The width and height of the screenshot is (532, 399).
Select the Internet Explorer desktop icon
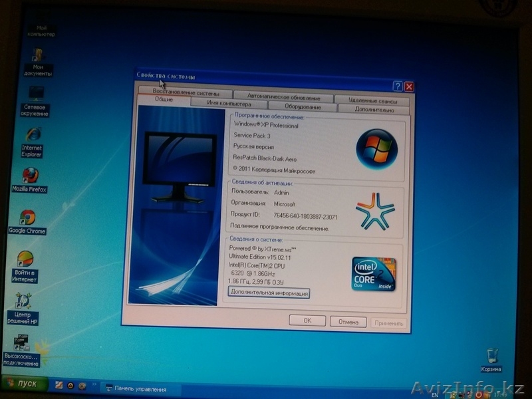[x=33, y=136]
